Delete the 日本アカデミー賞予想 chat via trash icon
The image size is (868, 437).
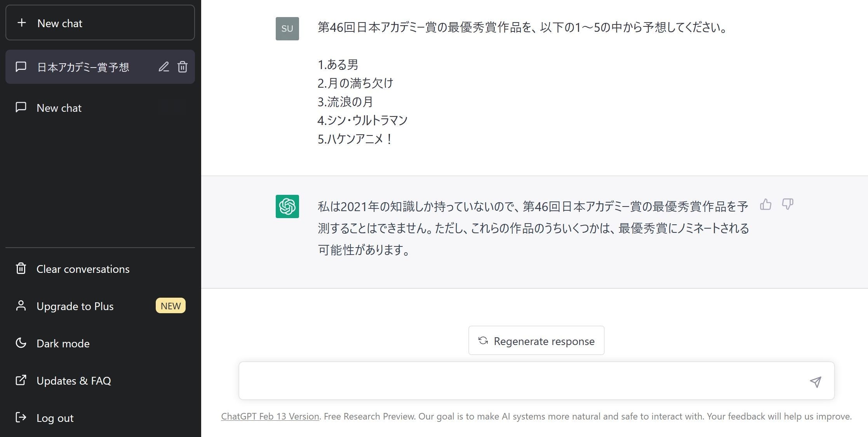[x=183, y=67]
